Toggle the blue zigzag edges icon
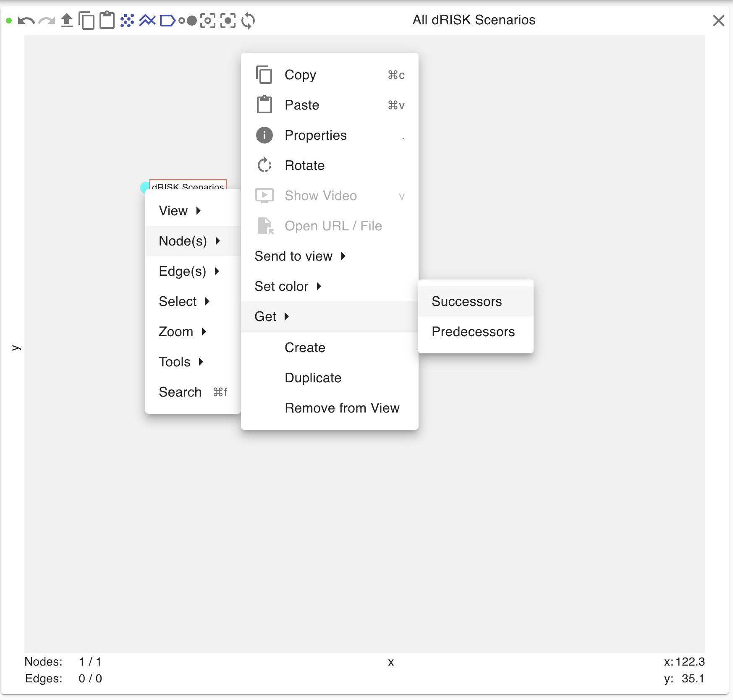The image size is (733, 700). coord(147,21)
